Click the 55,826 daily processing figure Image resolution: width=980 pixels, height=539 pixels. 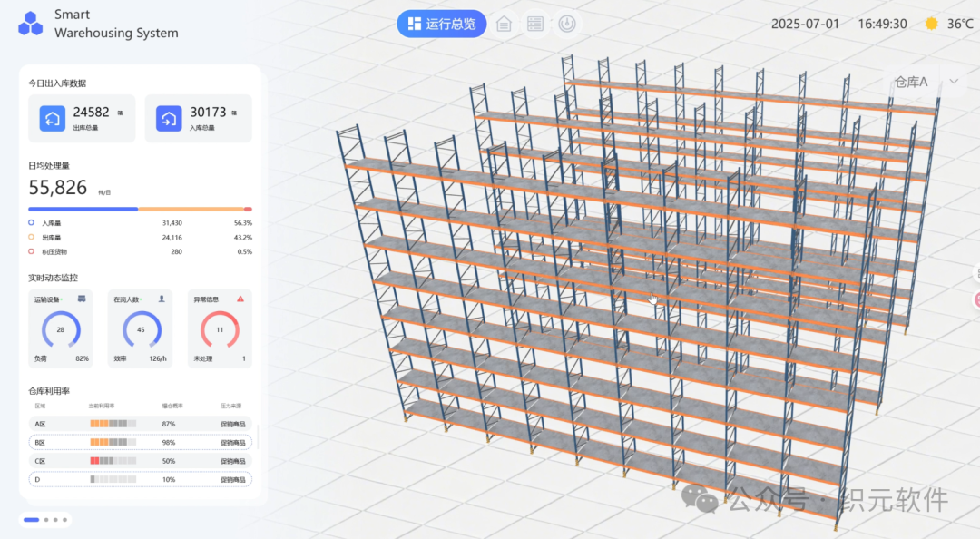pyautogui.click(x=58, y=187)
